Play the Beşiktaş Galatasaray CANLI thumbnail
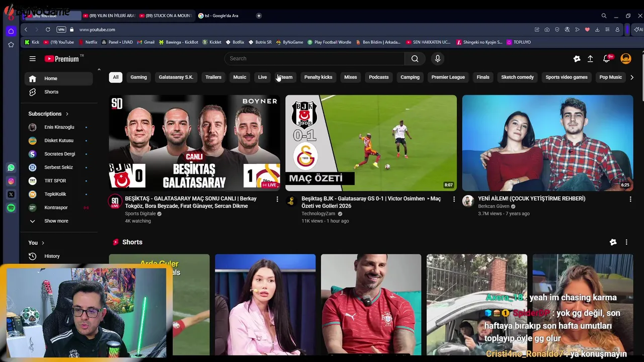 [194, 143]
